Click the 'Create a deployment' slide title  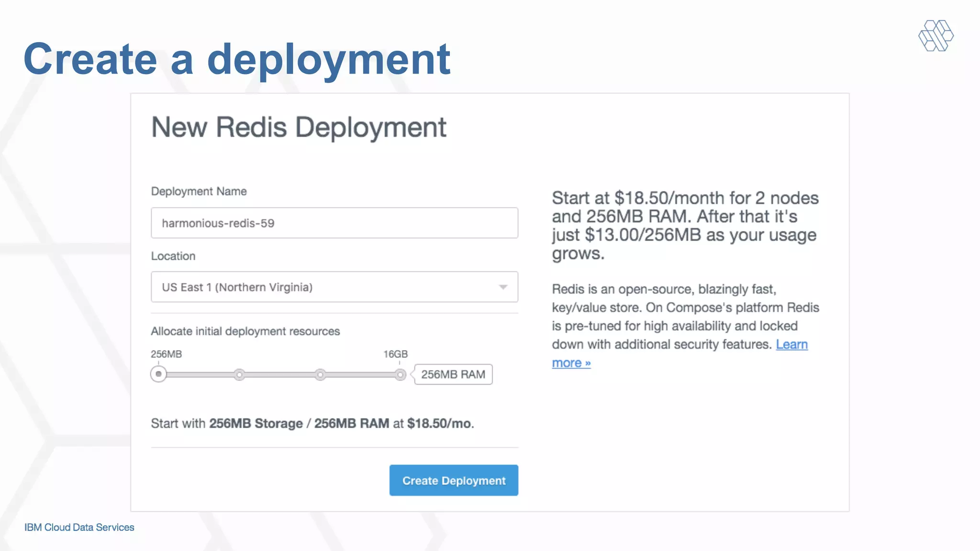(237, 59)
